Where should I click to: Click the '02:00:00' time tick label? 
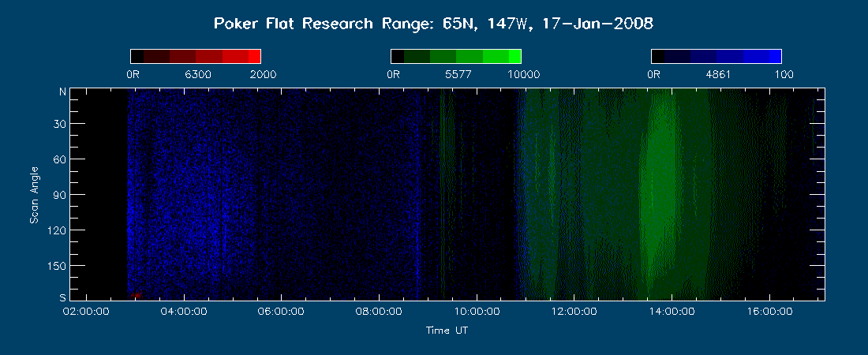[88, 312]
